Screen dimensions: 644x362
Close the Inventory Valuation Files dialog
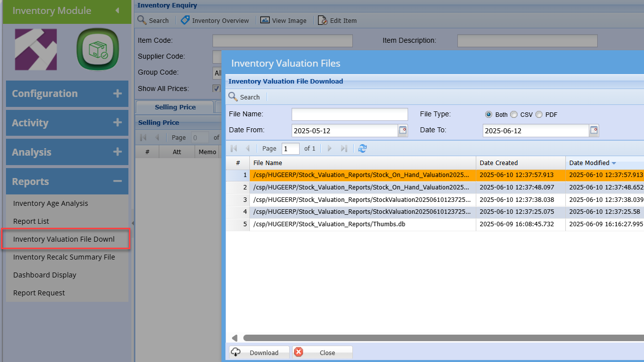322,353
